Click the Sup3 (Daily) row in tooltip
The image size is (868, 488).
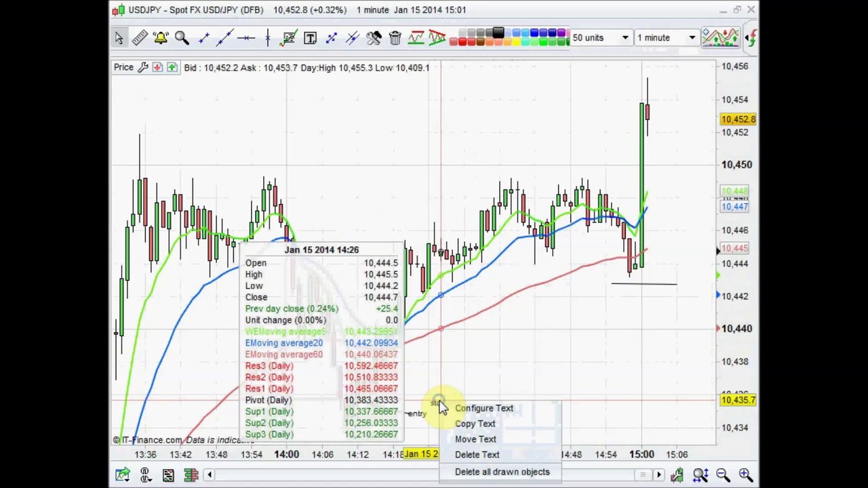click(321, 434)
